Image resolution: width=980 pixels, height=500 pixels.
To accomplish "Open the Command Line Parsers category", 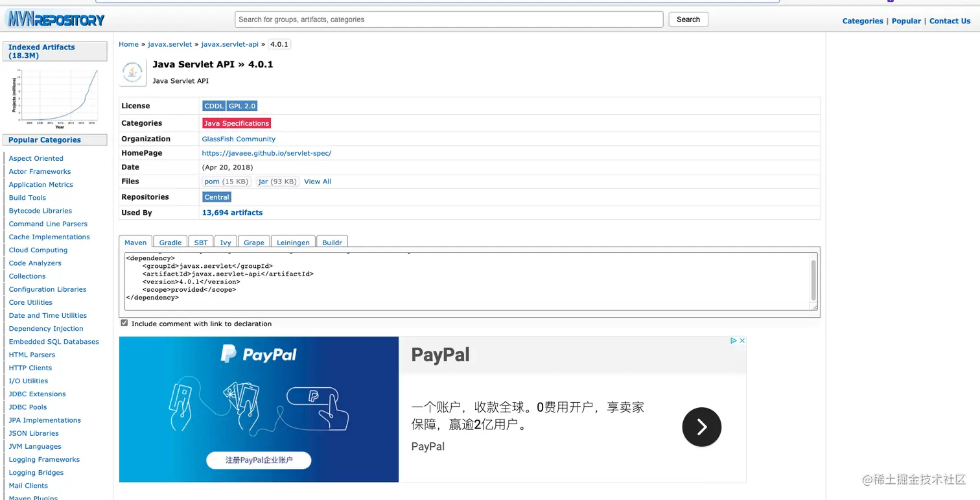I will (x=48, y=224).
